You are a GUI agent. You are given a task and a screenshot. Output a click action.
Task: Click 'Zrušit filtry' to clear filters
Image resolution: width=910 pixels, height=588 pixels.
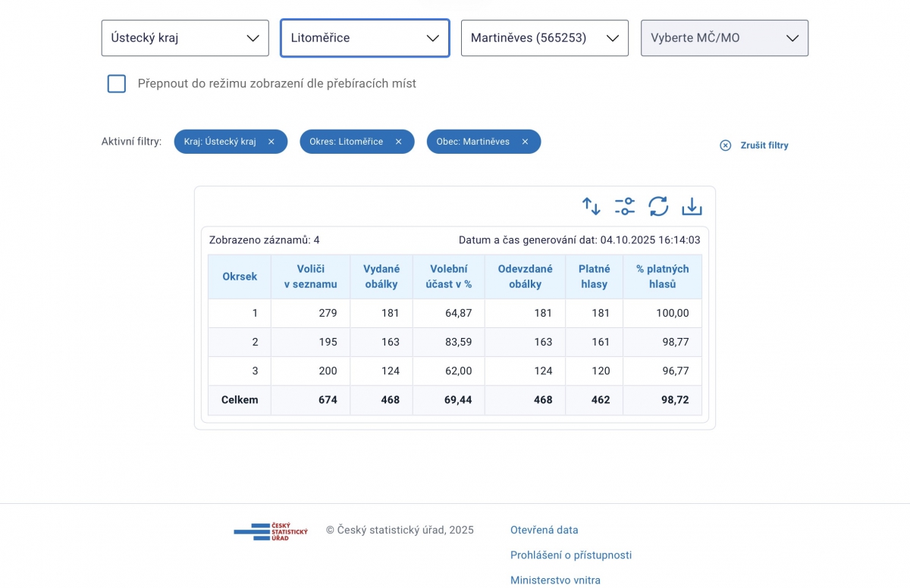click(755, 145)
